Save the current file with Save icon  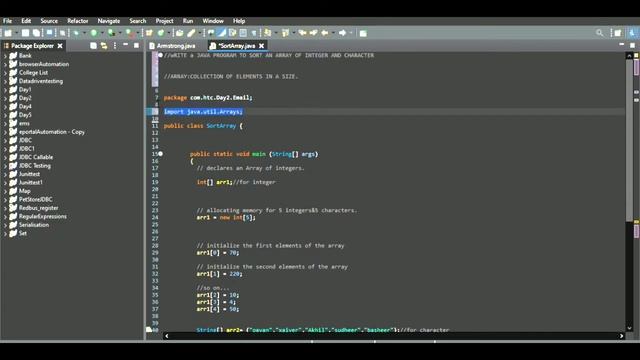coord(25,33)
